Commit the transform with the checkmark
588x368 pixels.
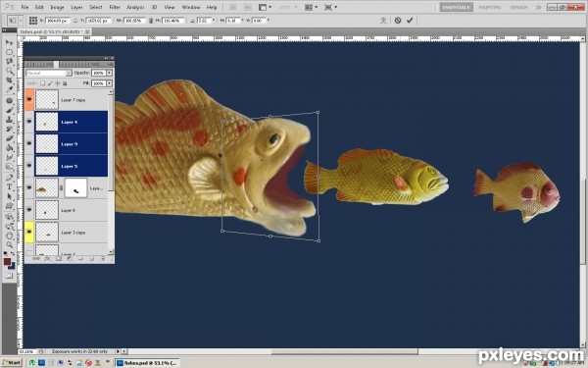(x=410, y=21)
